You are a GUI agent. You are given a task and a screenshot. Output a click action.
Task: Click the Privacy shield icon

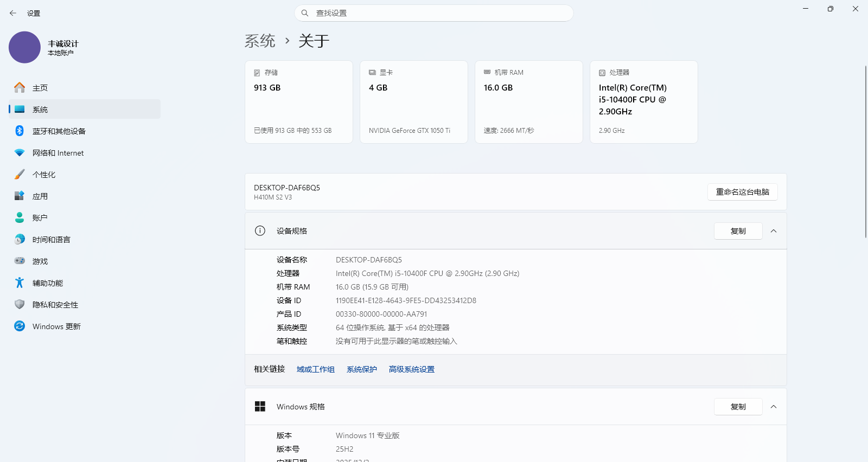[x=20, y=304]
